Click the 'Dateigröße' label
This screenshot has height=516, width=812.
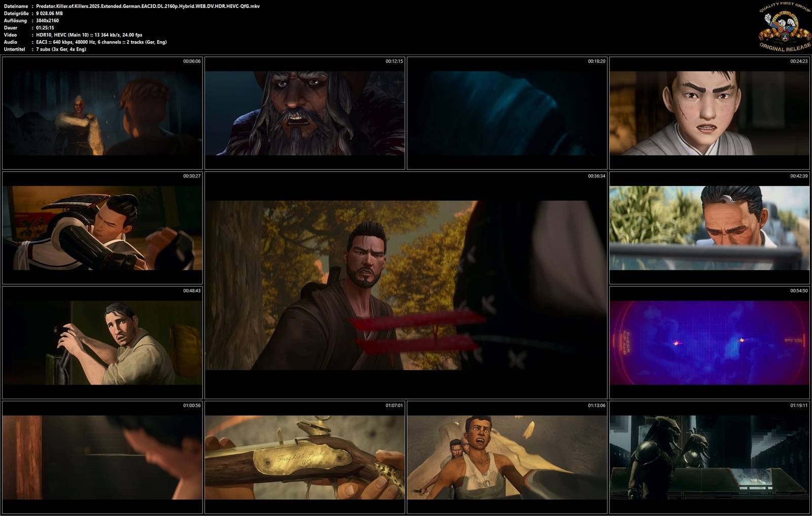(x=16, y=13)
